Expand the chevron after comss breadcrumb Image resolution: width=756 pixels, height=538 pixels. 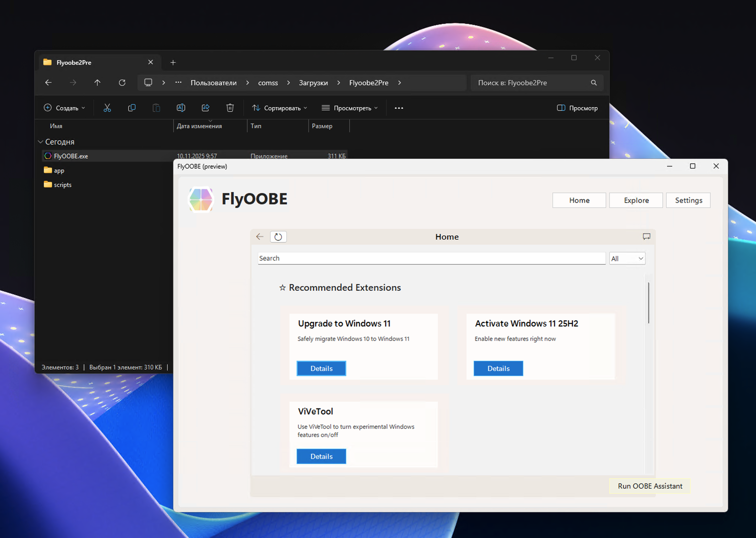point(288,83)
